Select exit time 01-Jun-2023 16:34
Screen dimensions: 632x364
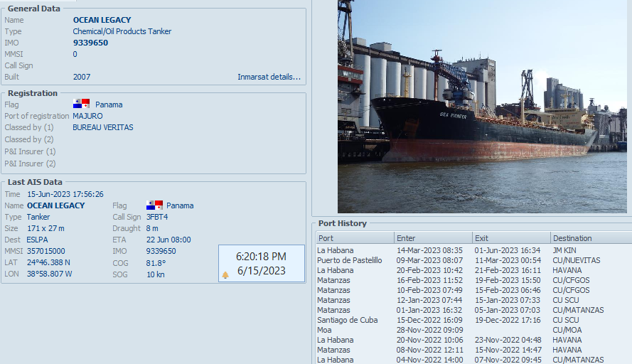pyautogui.click(x=508, y=250)
